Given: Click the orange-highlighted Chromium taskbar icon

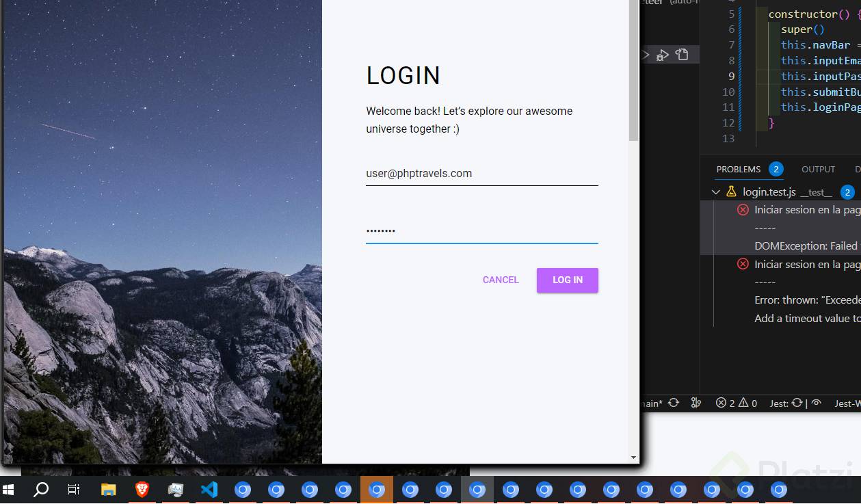Looking at the screenshot, I should [377, 490].
